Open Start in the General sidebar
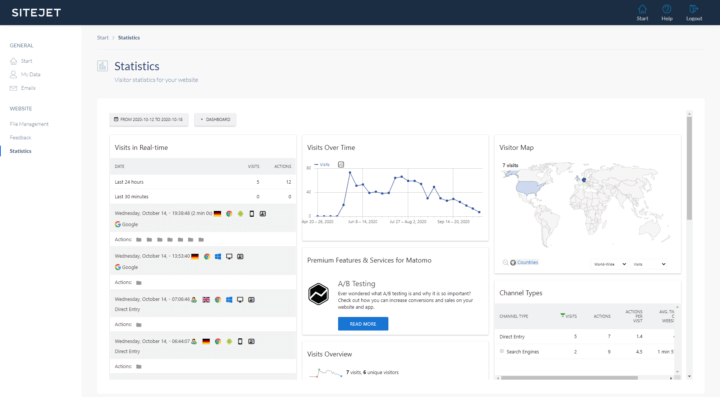This screenshot has width=720, height=397. click(x=21, y=61)
